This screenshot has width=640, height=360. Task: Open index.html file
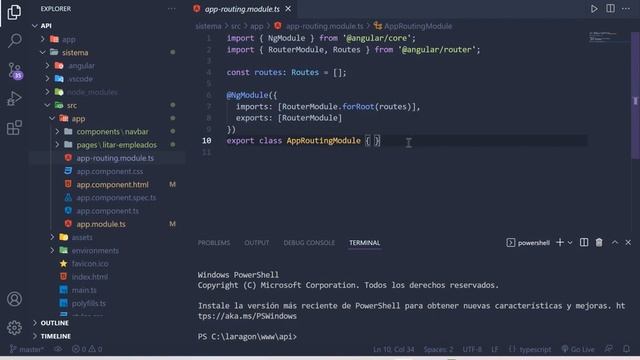coord(89,277)
